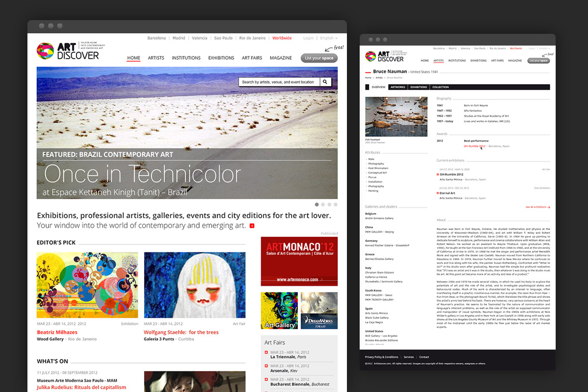588x392 pixels.
Task: Click 'Fluxus' attribute
Action: tap(372, 177)
